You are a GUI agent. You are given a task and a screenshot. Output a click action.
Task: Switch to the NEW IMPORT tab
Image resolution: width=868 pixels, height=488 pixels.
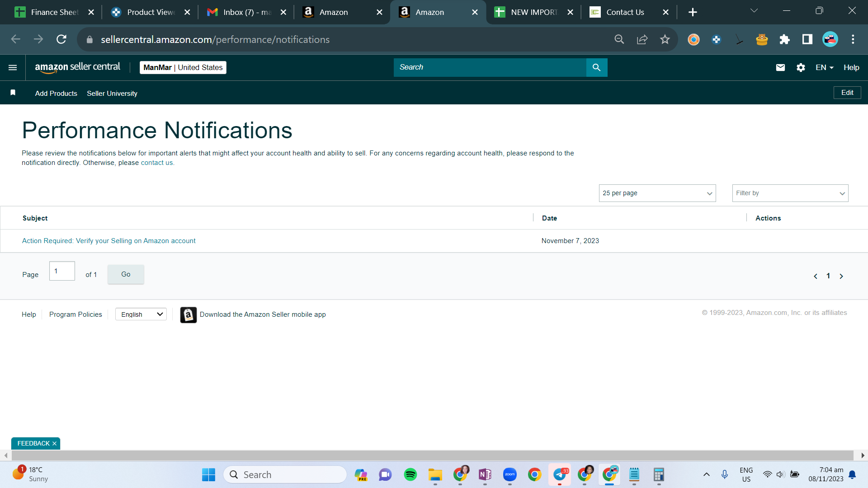534,12
